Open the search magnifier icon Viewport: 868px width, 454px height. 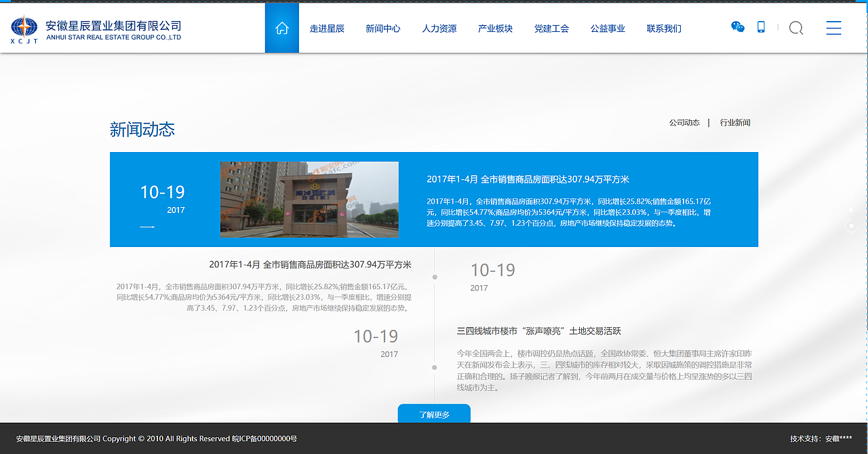795,29
